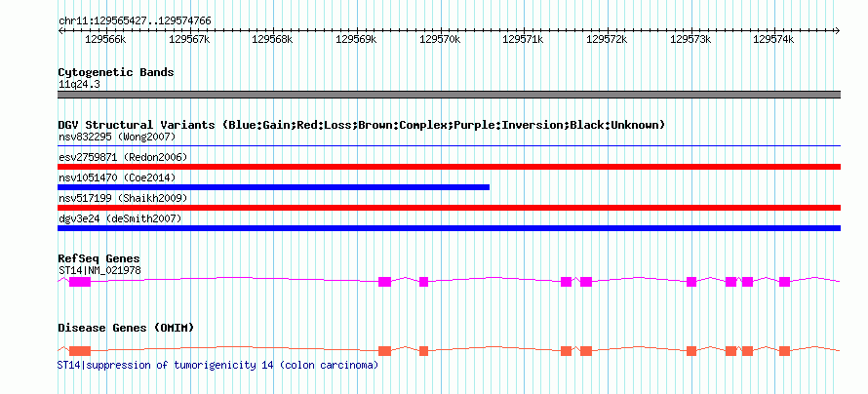Click the 129571k ruler tick label

tap(523, 39)
